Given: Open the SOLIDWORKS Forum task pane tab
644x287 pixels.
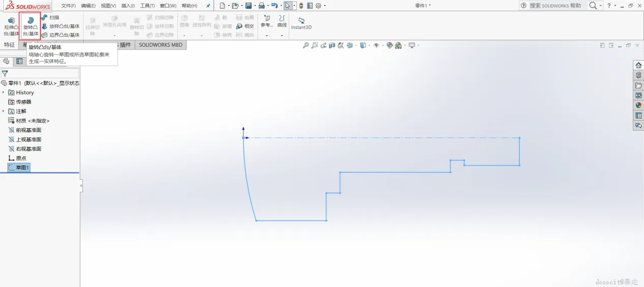Looking at the screenshot, I should point(638,125).
